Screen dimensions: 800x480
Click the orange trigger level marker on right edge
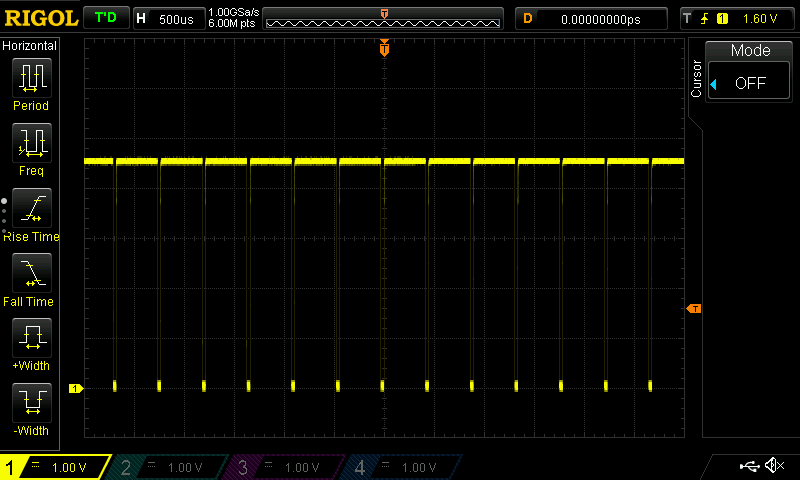694,309
